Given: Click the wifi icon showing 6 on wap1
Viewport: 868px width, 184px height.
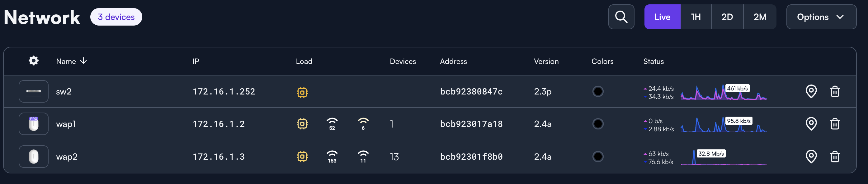Looking at the screenshot, I should click(363, 123).
